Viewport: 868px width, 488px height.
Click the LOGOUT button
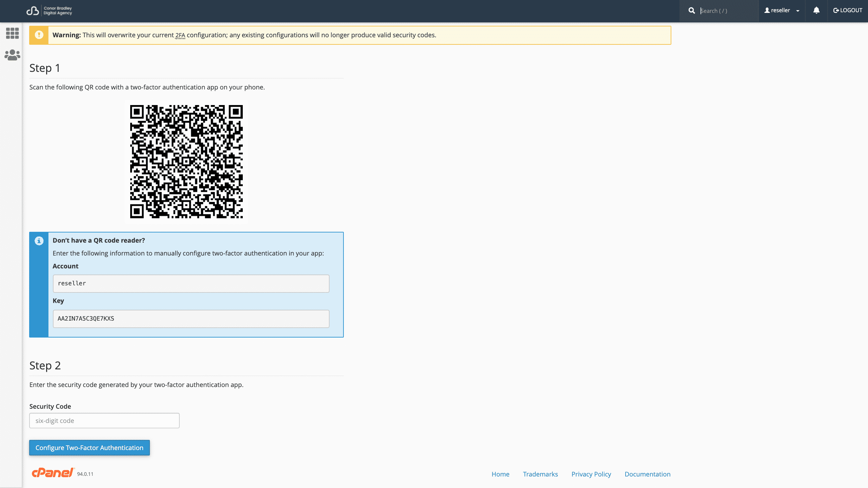click(848, 11)
